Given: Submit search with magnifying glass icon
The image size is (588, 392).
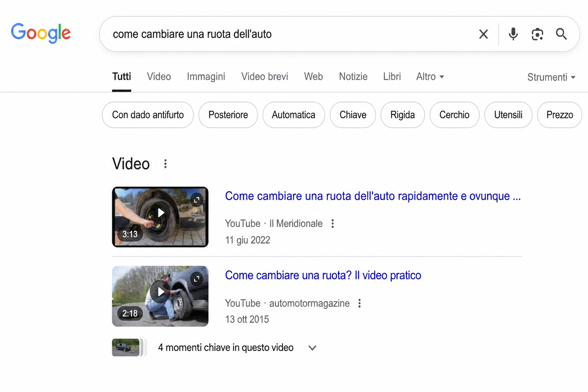Looking at the screenshot, I should coord(561,34).
